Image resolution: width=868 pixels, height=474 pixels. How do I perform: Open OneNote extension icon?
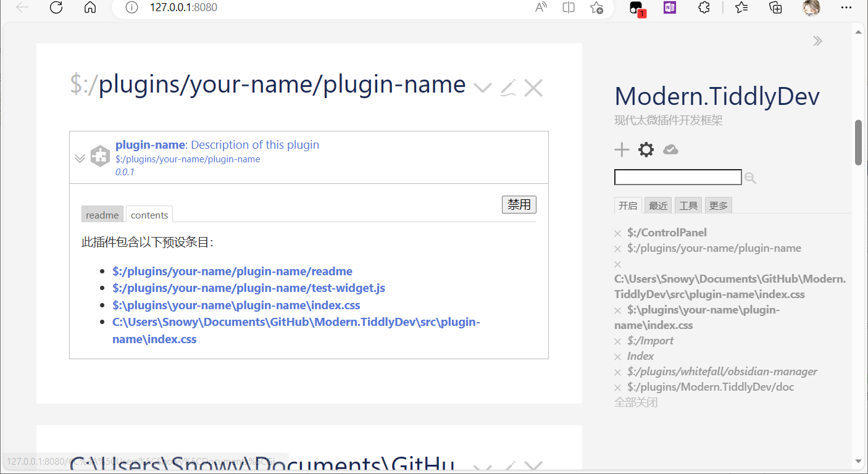pyautogui.click(x=670, y=7)
